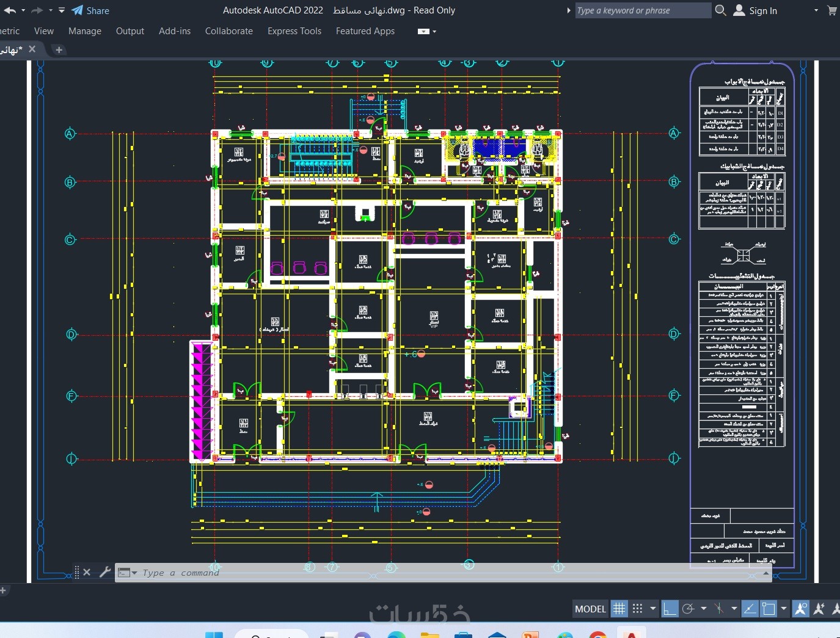Close the command line window
This screenshot has height=638, width=840.
87,572
